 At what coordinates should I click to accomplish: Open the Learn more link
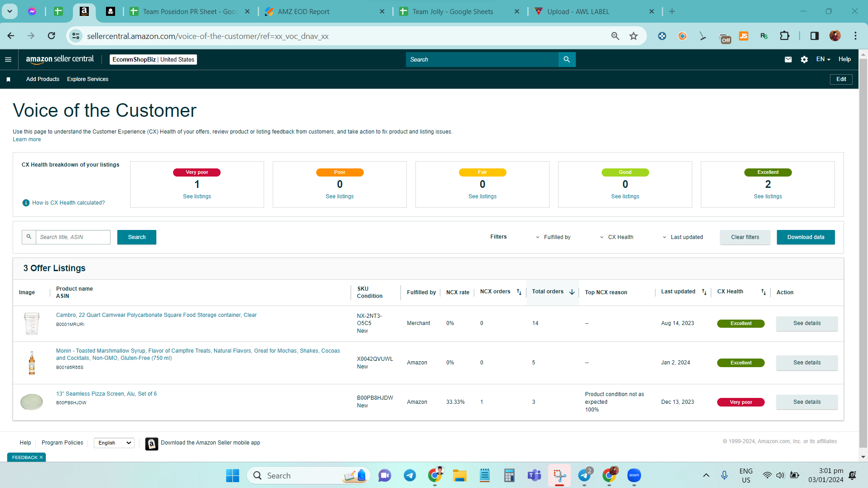(27, 139)
